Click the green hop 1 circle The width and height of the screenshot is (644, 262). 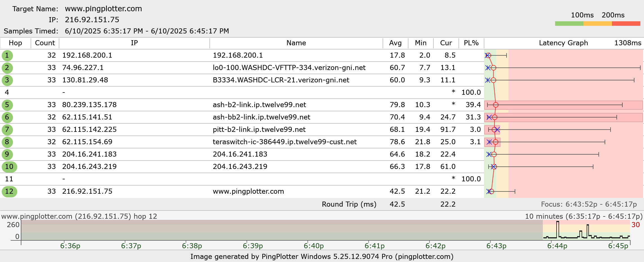7,55
